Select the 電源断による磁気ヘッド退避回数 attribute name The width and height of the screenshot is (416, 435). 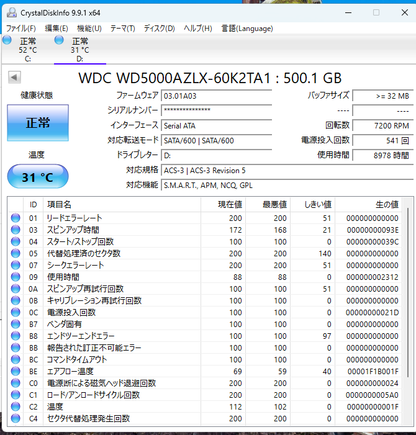(x=101, y=383)
